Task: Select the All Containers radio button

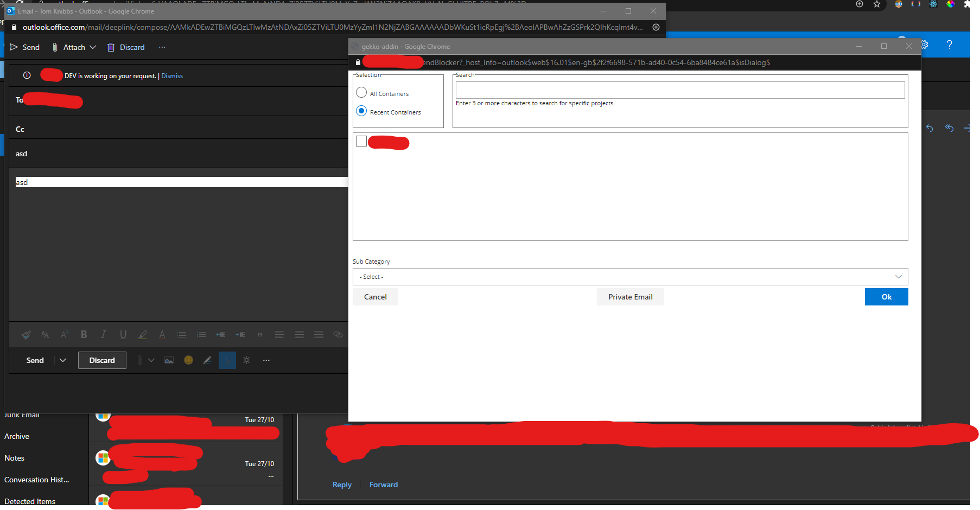Action: (361, 93)
